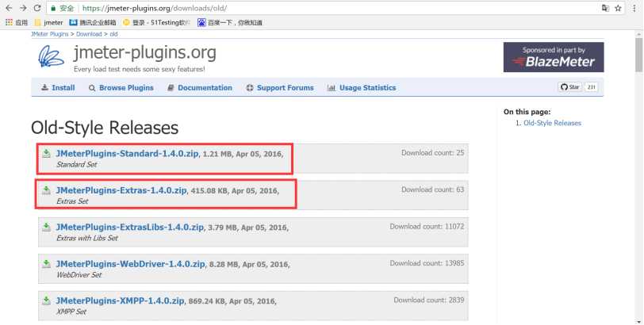
Task: Click the 'Standard Set' description
Action: point(76,165)
